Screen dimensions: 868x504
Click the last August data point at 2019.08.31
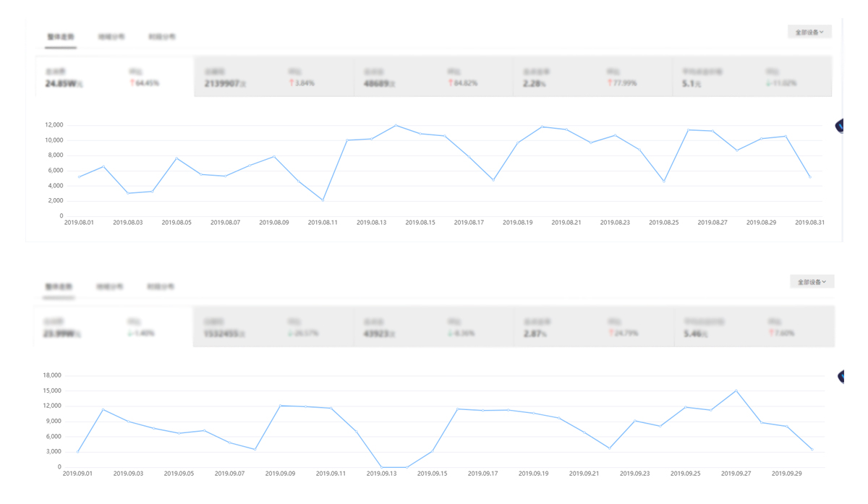[x=810, y=177]
